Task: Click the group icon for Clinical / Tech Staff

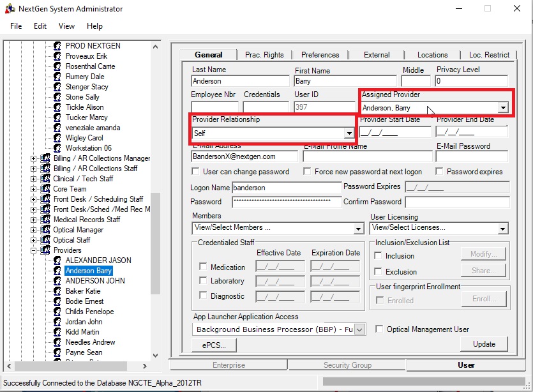Action: pos(45,179)
